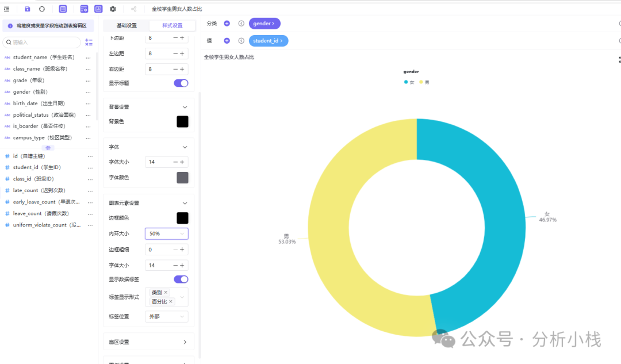Increase 左边距 with the plus button

(x=182, y=53)
